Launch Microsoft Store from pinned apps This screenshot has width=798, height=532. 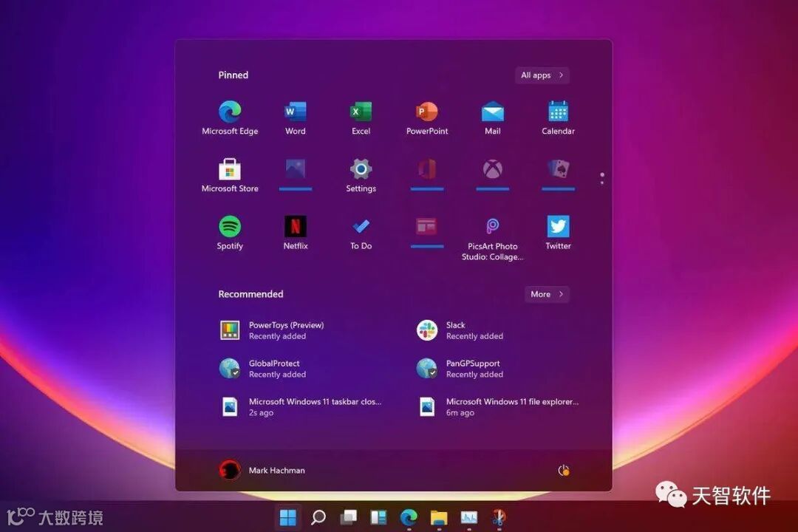[230, 176]
